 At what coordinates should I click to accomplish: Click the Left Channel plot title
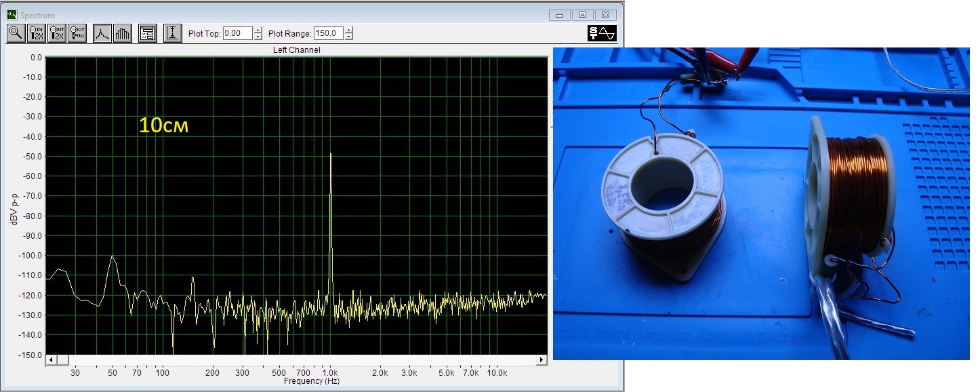(x=297, y=50)
